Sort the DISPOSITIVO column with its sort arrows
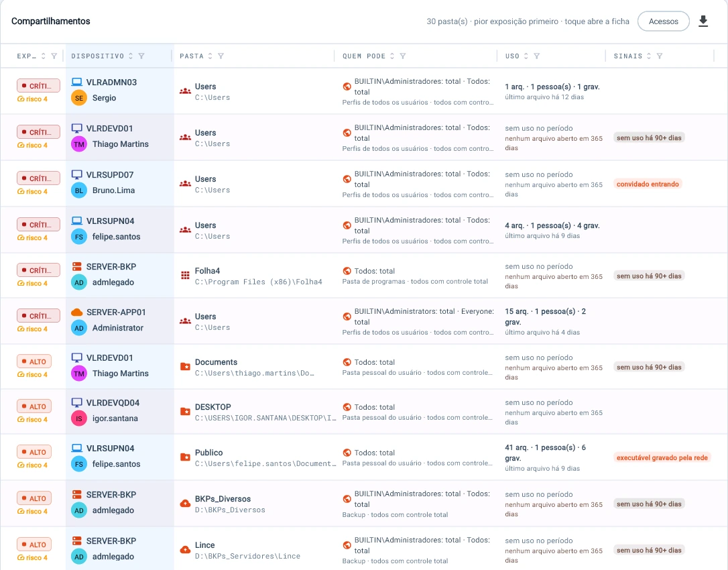The image size is (728, 570). pos(131,56)
